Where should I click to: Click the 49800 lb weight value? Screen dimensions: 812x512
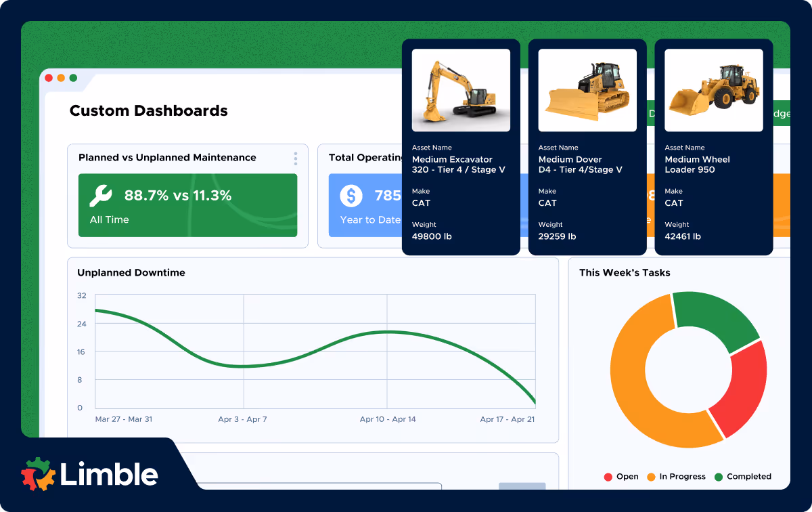[432, 236]
